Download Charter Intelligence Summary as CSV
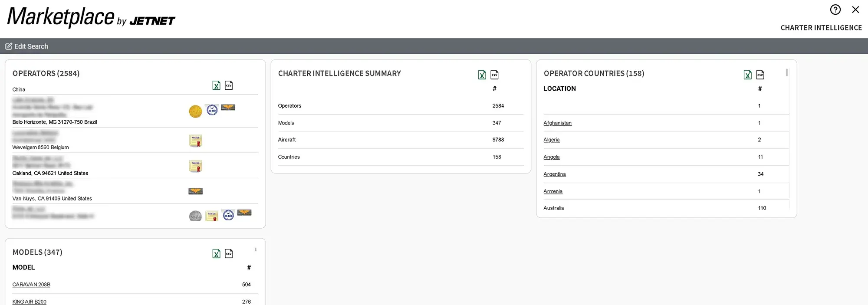The image size is (868, 305). (x=494, y=75)
